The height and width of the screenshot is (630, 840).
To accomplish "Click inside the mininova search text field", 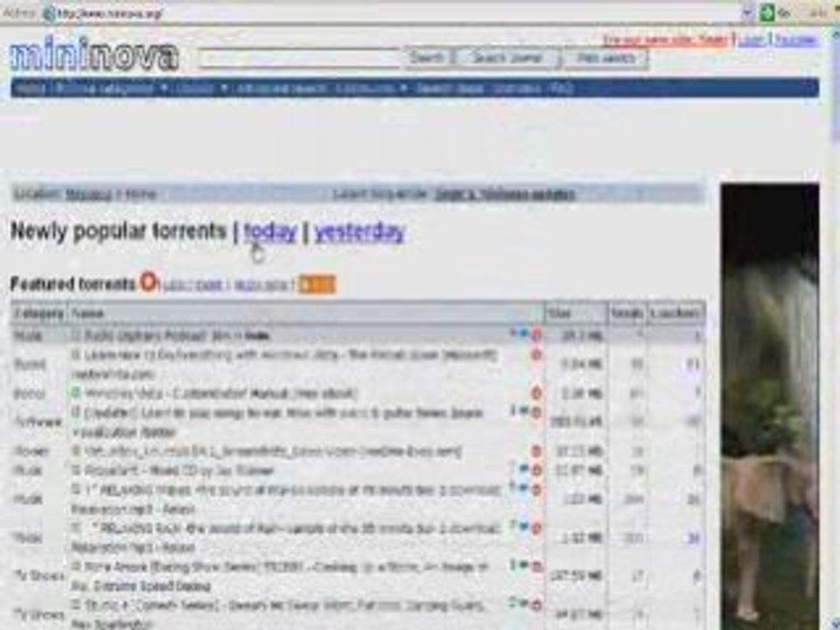I will tap(300, 58).
